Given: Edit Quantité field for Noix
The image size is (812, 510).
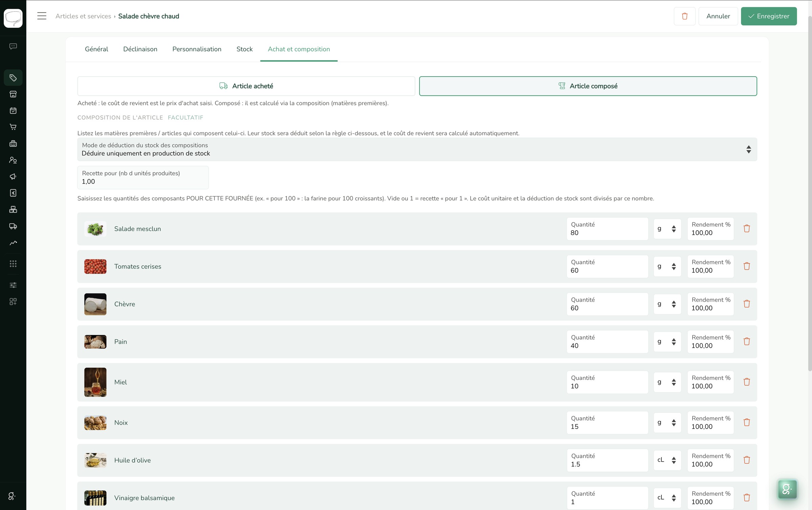Looking at the screenshot, I should pos(607,423).
